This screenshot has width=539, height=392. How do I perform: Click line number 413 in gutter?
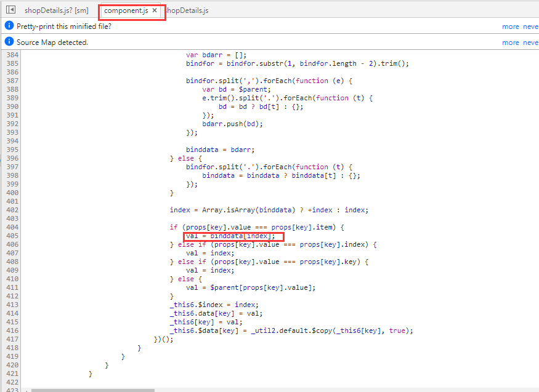pos(12,305)
